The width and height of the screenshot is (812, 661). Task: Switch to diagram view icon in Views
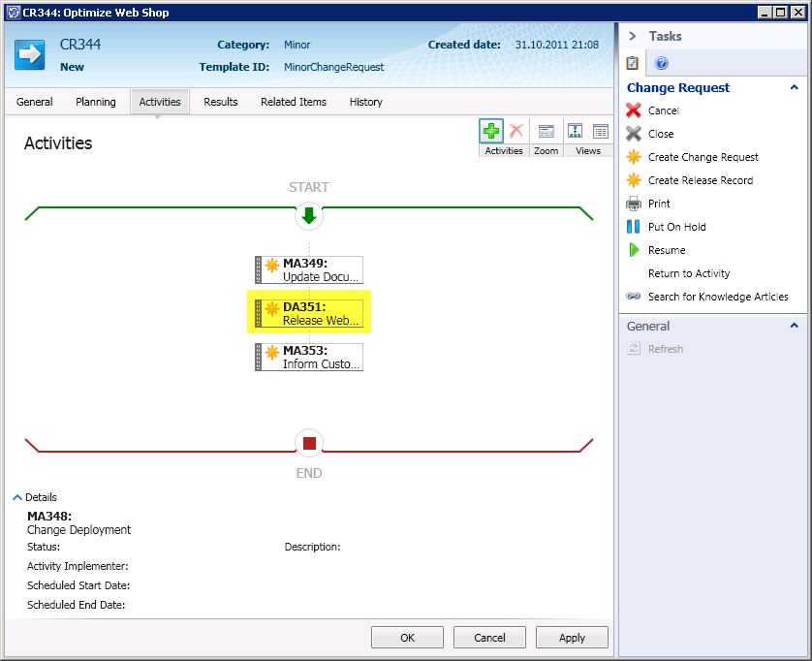[576, 132]
